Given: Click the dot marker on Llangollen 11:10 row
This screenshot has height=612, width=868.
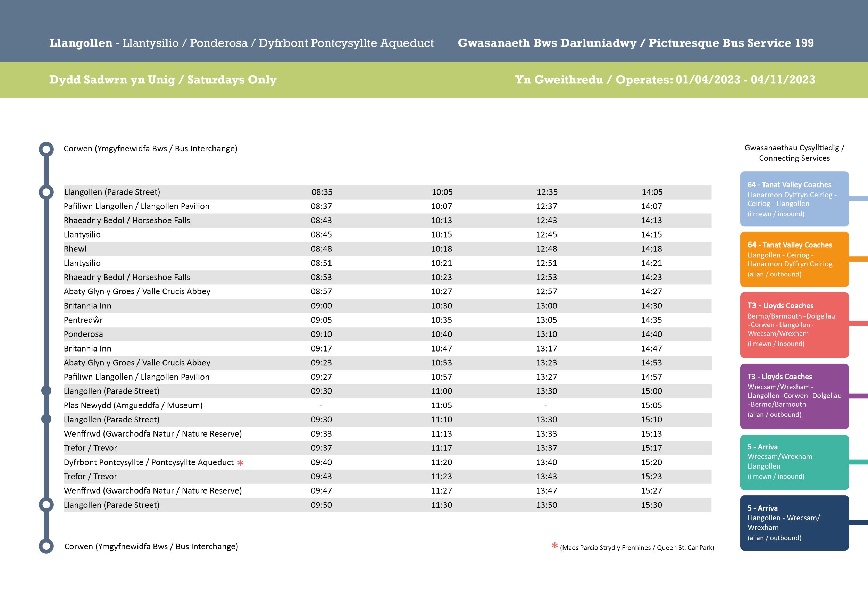Looking at the screenshot, I should tap(46, 419).
